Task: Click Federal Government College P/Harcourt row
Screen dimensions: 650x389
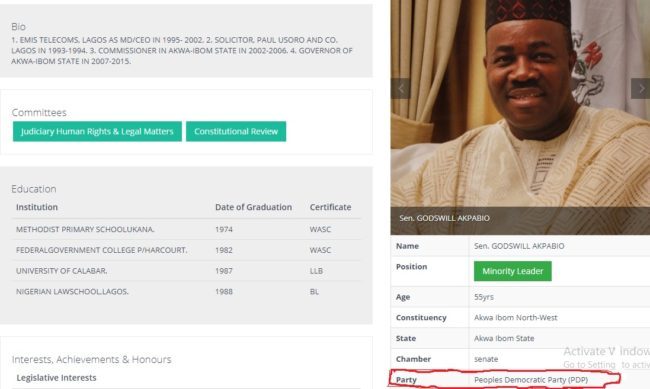Action: (x=187, y=250)
